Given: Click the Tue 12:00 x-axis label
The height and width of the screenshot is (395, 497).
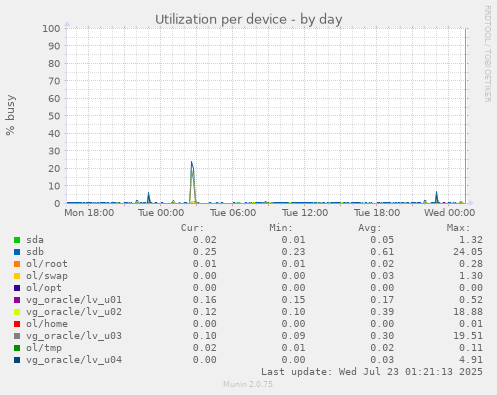Looking at the screenshot, I should pyautogui.click(x=305, y=213).
